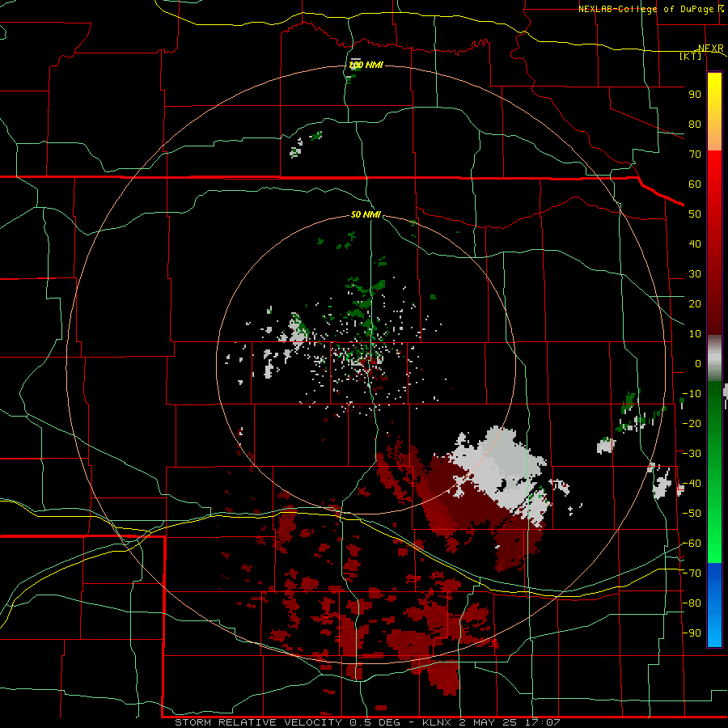The image size is (728, 728).
Task: Select the positive 30 knot scale label
Action: click(695, 274)
